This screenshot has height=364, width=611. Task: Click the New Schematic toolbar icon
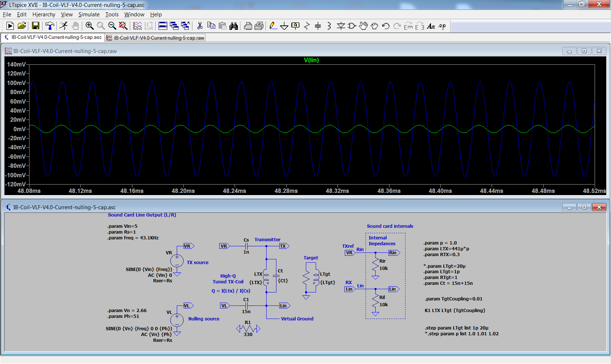(x=10, y=26)
